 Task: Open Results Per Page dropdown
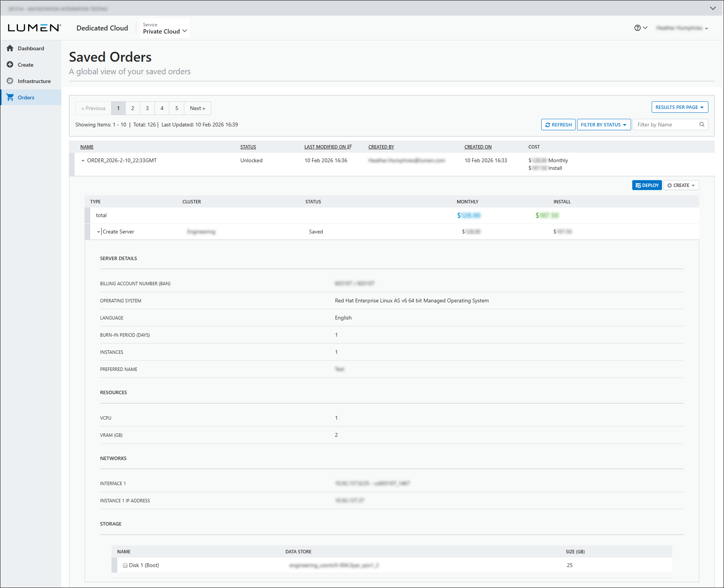tap(680, 107)
